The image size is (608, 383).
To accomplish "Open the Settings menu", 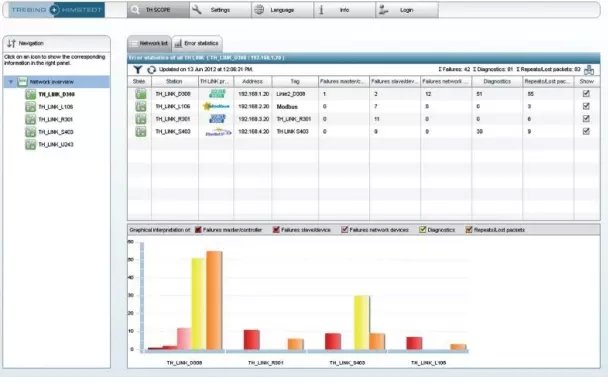I will click(x=220, y=10).
